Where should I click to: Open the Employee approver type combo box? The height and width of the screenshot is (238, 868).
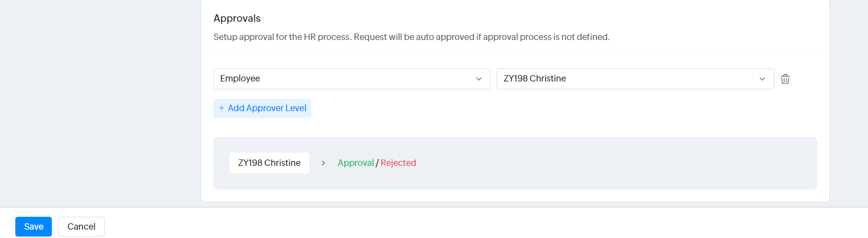tap(352, 79)
